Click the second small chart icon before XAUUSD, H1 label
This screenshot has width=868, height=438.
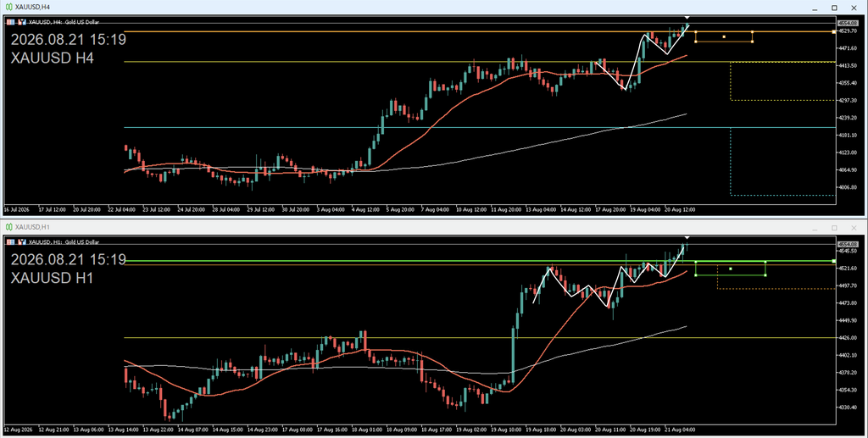pyautogui.click(x=23, y=241)
